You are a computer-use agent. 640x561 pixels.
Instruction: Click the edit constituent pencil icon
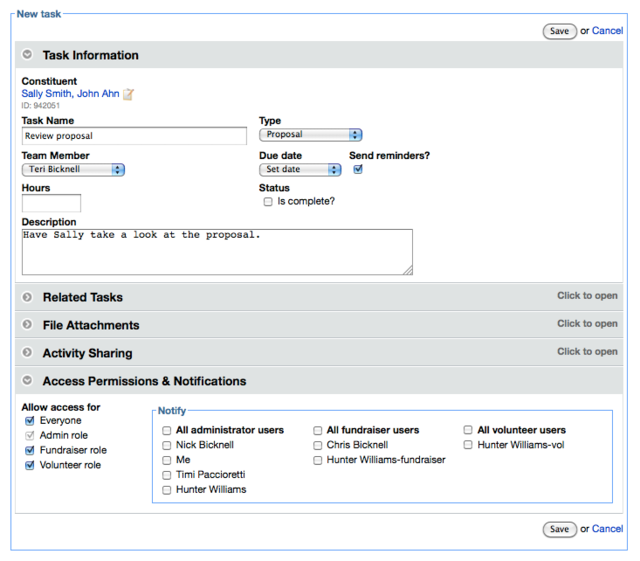pos(128,94)
